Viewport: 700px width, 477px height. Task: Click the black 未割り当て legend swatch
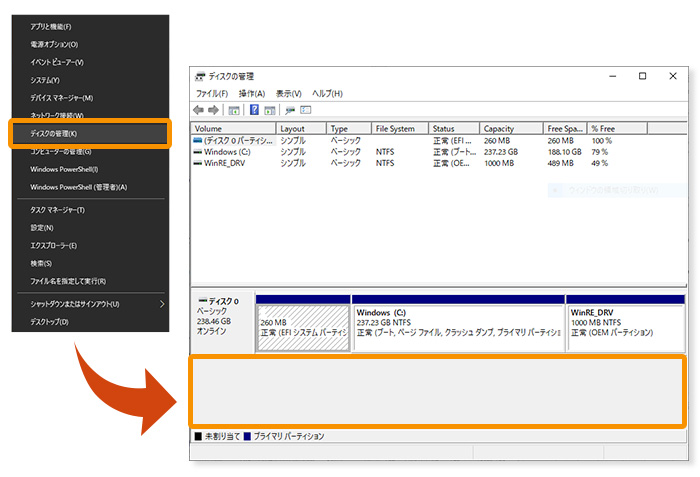(198, 436)
